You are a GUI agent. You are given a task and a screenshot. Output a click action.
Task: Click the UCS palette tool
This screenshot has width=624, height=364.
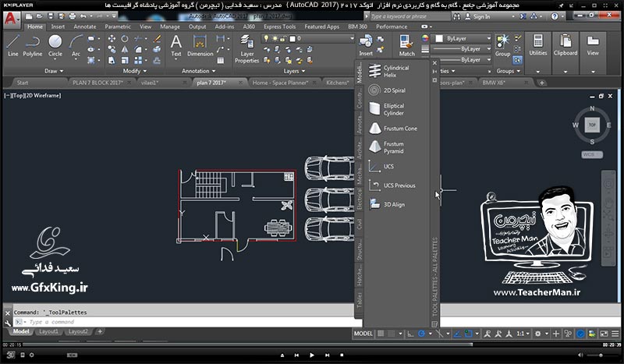click(x=381, y=166)
